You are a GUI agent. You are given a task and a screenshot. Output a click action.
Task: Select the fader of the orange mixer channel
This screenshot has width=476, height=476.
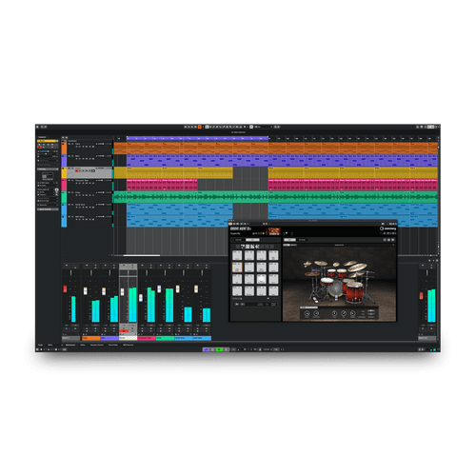(x=85, y=291)
